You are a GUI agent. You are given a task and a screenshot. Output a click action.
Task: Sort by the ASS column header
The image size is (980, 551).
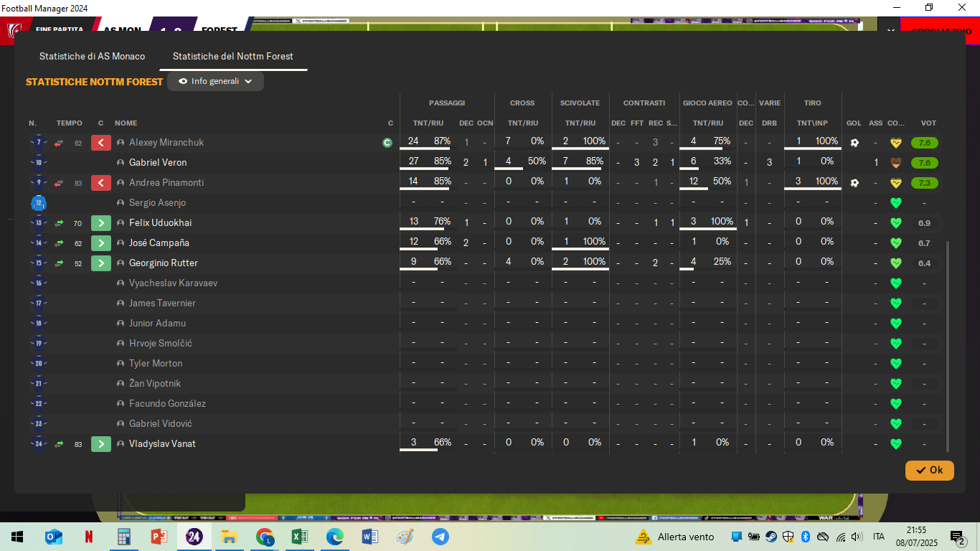pyautogui.click(x=876, y=123)
